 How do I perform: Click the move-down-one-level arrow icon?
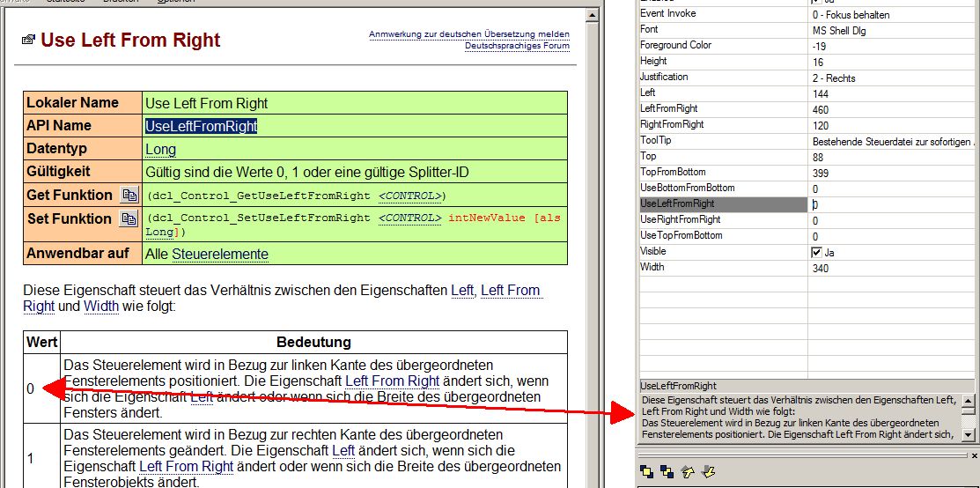point(709,472)
